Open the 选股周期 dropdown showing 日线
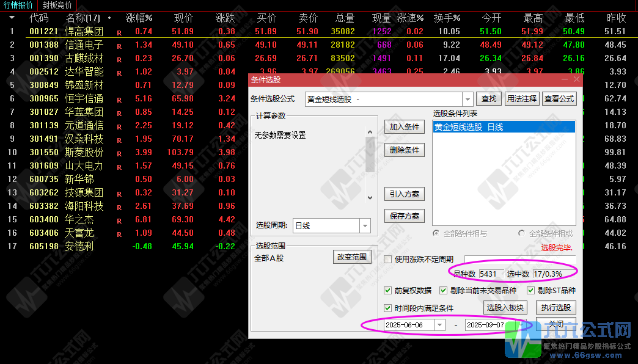This screenshot has height=364, width=638. [x=365, y=225]
